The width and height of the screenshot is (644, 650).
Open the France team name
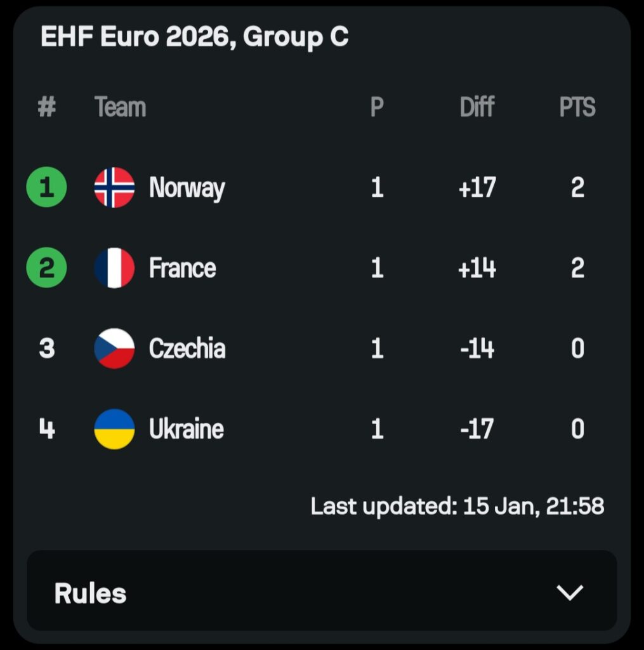click(x=183, y=268)
